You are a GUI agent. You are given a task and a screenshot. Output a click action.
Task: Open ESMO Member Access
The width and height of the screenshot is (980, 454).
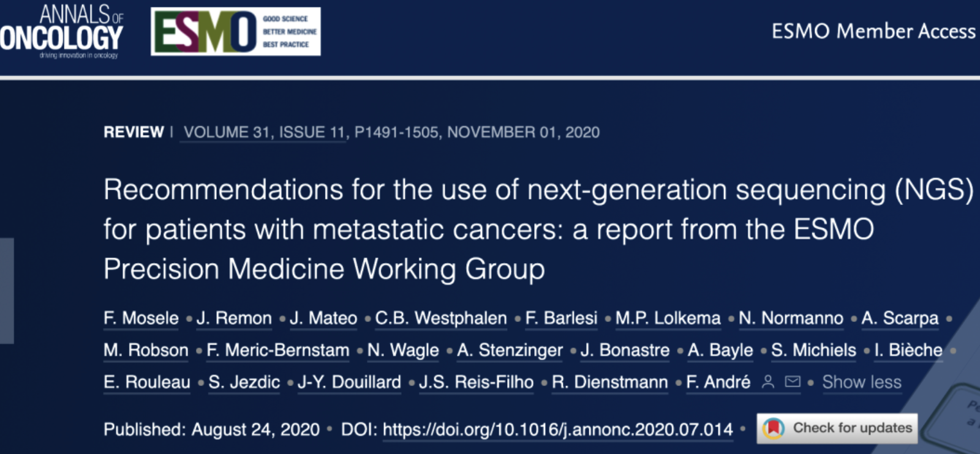coord(873,31)
